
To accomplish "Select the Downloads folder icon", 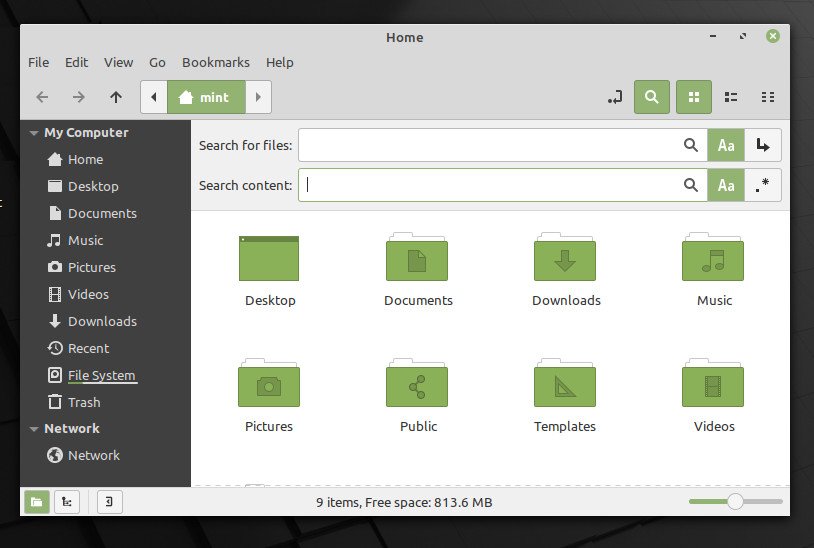I will (565, 257).
